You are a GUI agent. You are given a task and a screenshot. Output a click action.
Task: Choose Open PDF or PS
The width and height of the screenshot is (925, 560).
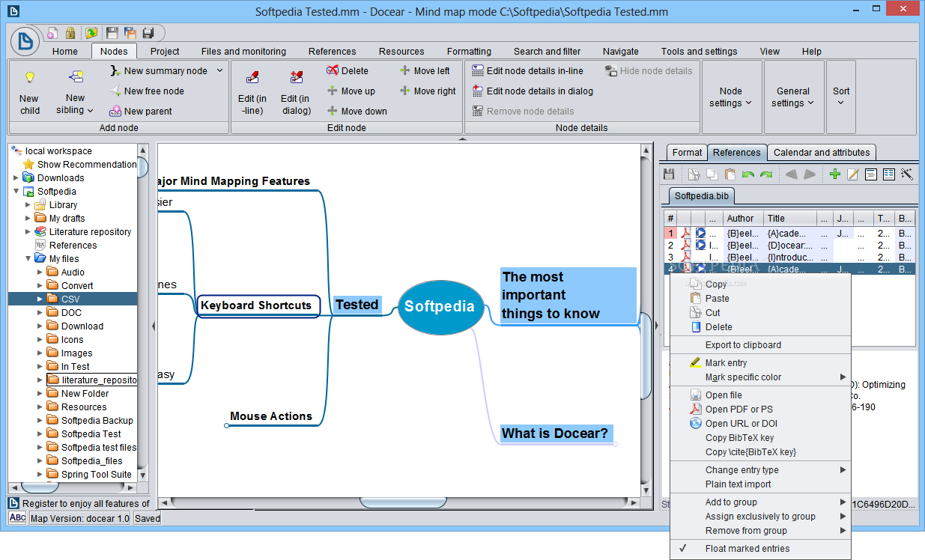tap(760, 410)
